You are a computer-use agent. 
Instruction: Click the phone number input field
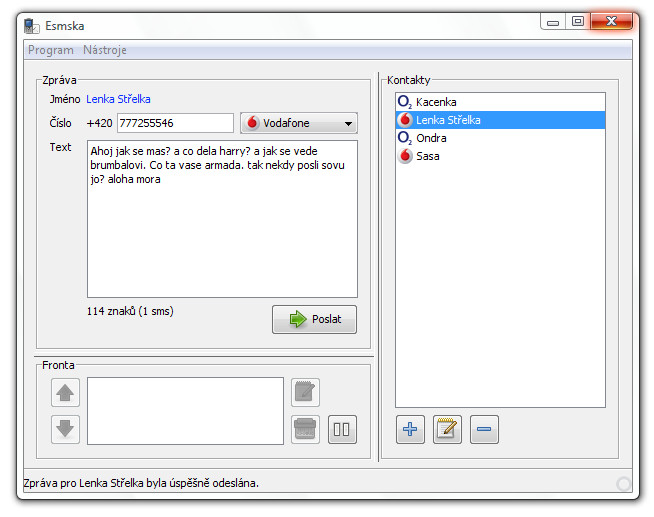(x=175, y=123)
